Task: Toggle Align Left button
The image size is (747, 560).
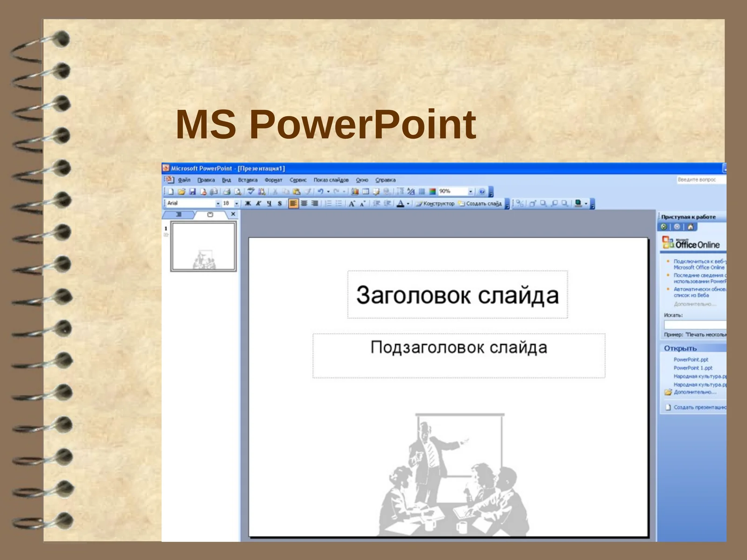Action: pos(293,203)
